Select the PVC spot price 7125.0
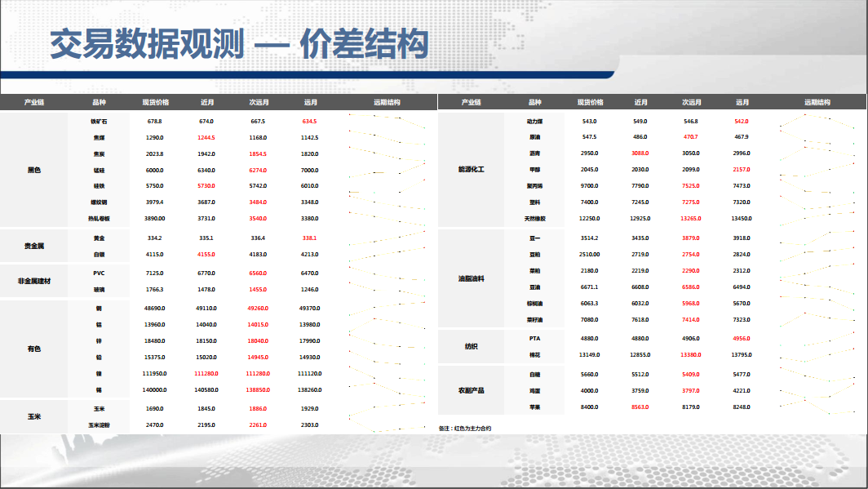This screenshot has height=489, width=868. 155,273
